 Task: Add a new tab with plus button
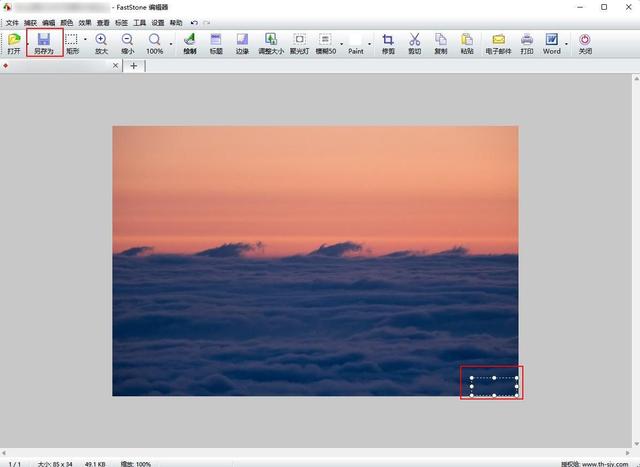133,66
